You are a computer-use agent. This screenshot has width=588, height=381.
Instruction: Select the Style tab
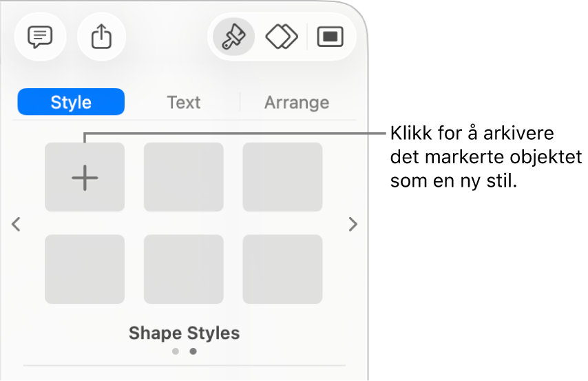click(71, 102)
